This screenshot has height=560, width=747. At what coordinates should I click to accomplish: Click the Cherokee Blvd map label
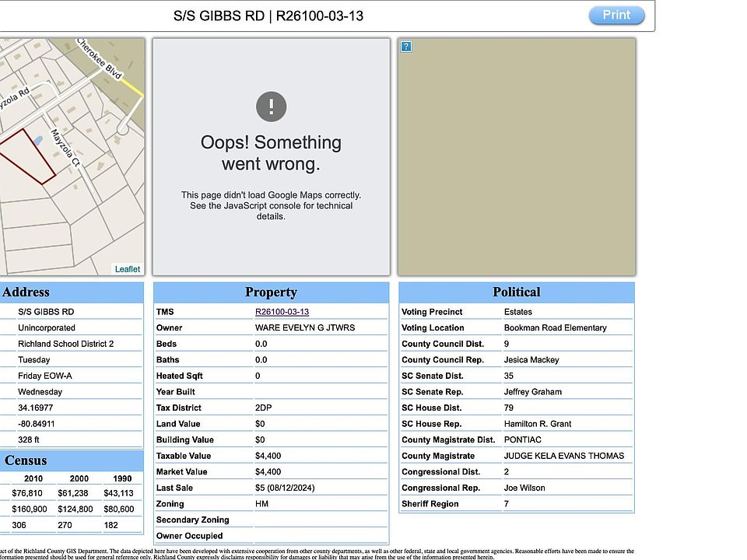click(x=99, y=58)
